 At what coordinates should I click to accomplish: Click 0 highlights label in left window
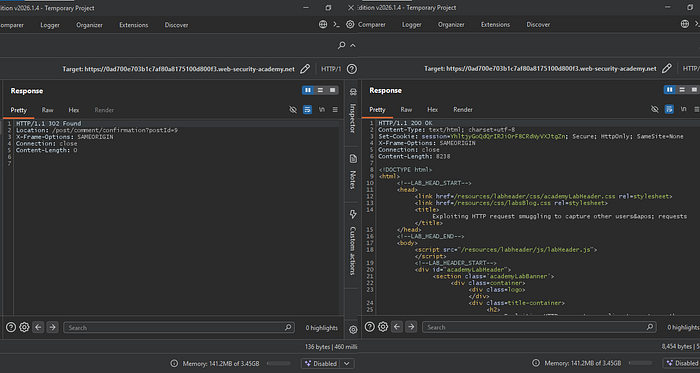point(321,328)
